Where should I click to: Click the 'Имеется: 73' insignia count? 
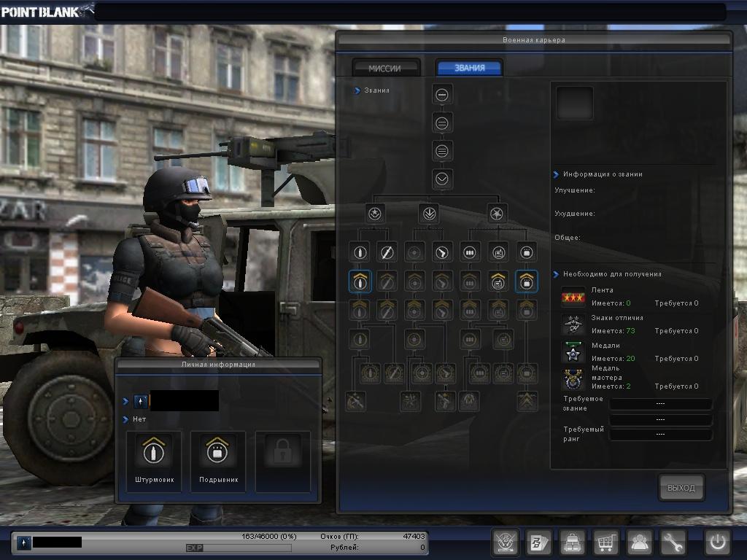tap(613, 330)
